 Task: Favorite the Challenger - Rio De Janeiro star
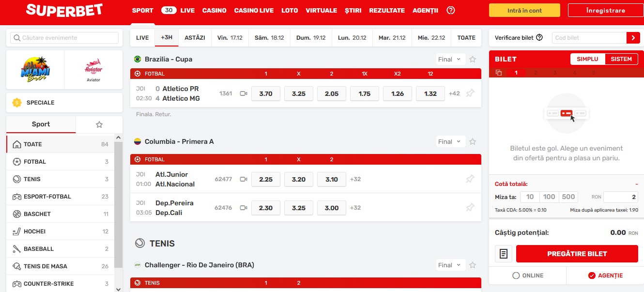(473, 265)
